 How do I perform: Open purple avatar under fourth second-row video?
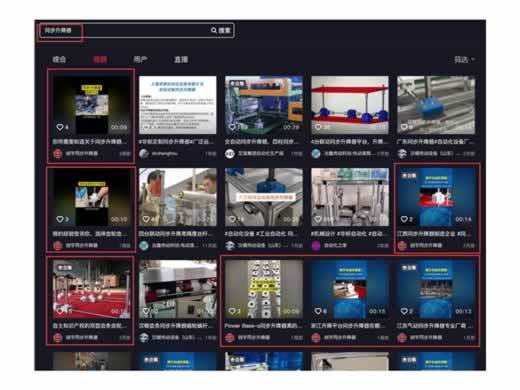(316, 246)
